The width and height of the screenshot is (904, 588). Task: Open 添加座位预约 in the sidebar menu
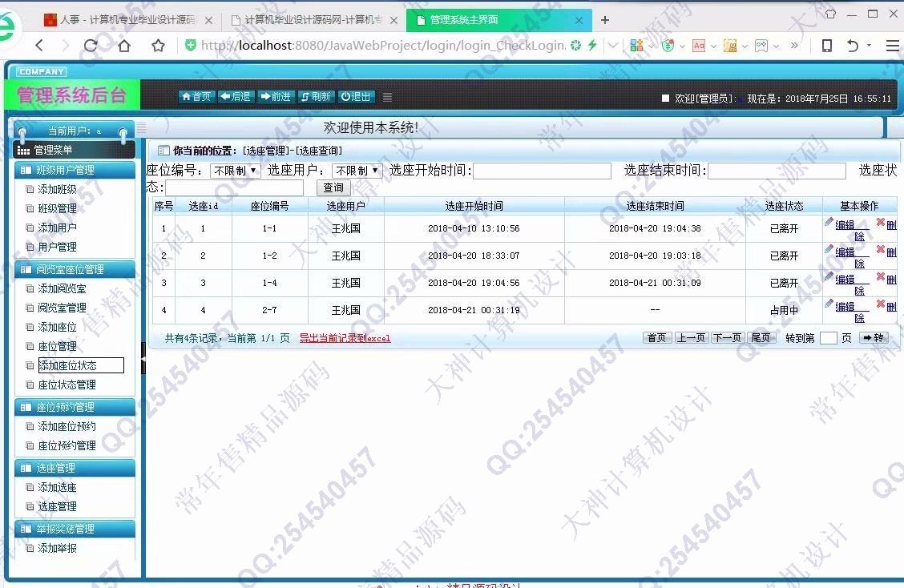pyautogui.click(x=67, y=426)
